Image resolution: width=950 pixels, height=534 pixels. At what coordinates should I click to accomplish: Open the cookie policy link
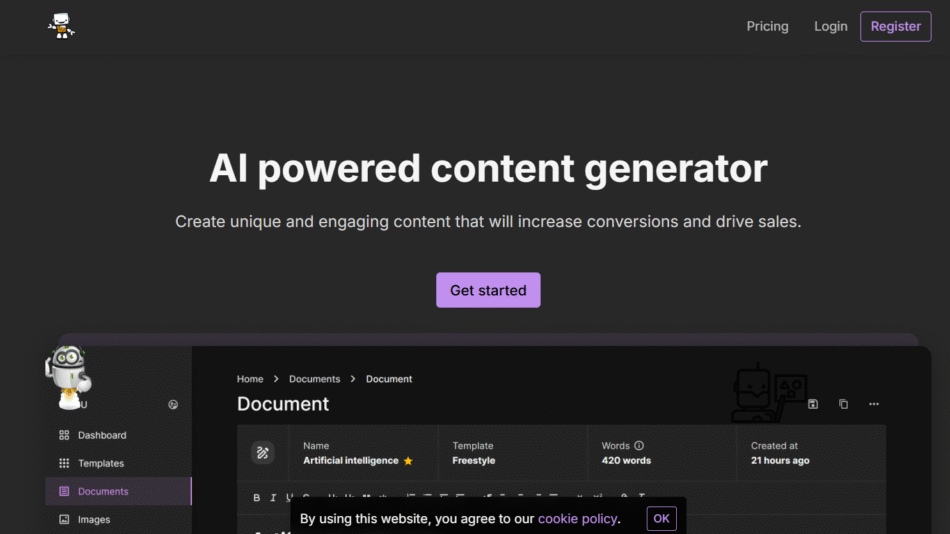pyautogui.click(x=577, y=518)
